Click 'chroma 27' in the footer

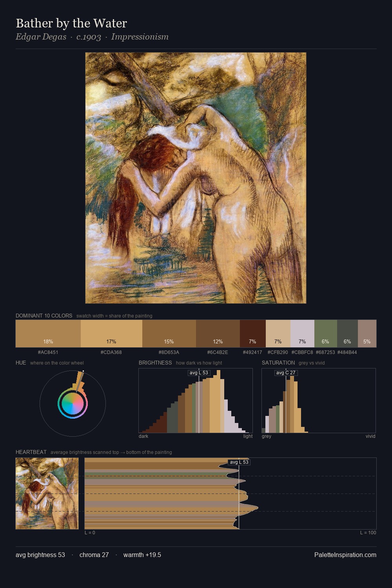(x=94, y=555)
